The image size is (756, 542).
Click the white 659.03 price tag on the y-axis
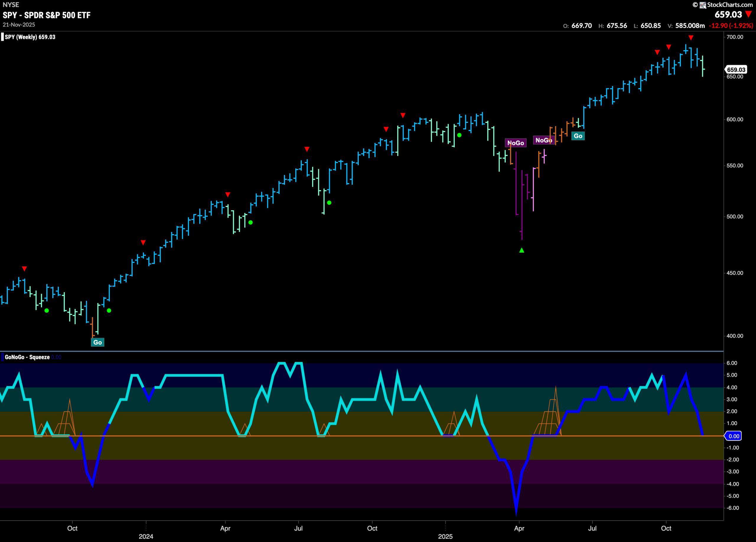736,70
